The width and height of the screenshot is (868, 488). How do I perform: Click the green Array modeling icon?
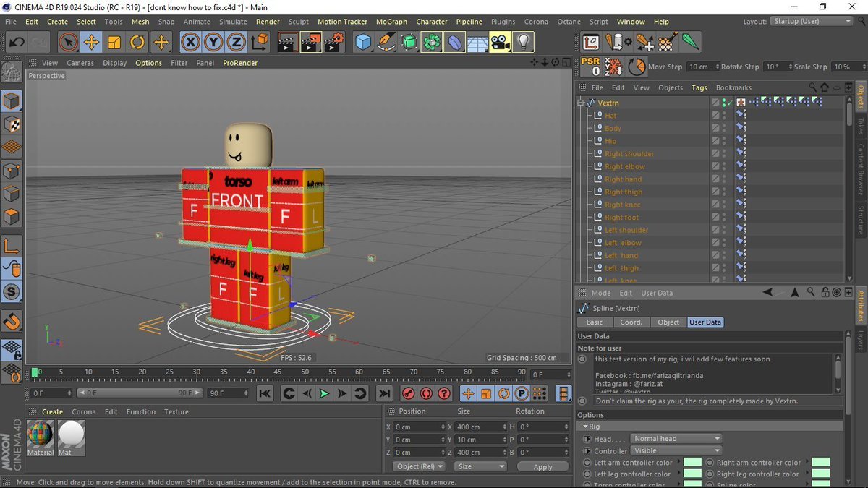tap(432, 42)
